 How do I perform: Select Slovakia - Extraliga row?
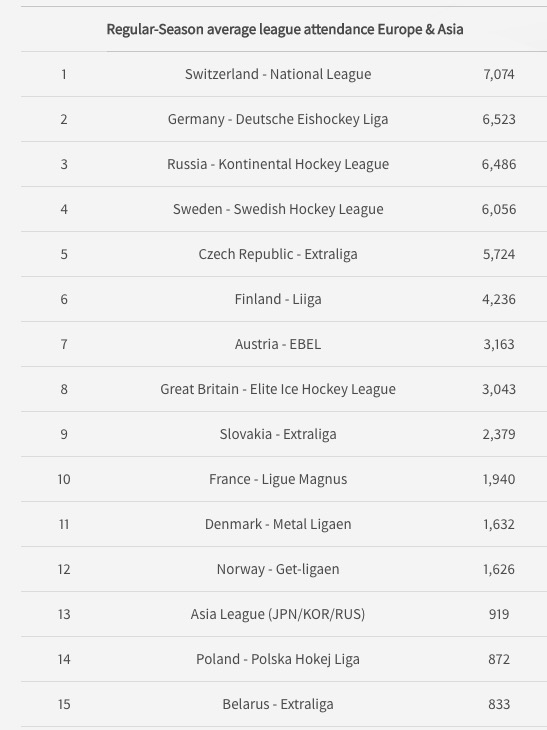pos(284,434)
